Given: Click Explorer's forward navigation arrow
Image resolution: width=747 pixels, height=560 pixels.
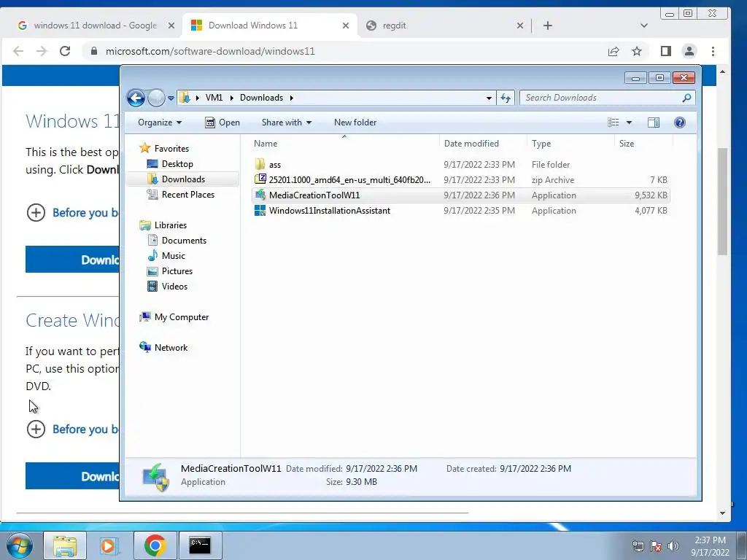Looking at the screenshot, I should (156, 98).
